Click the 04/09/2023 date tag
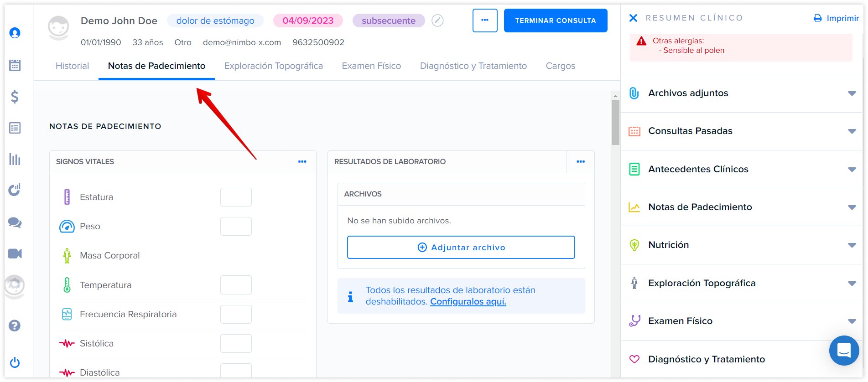The image size is (868, 382). pos(308,21)
